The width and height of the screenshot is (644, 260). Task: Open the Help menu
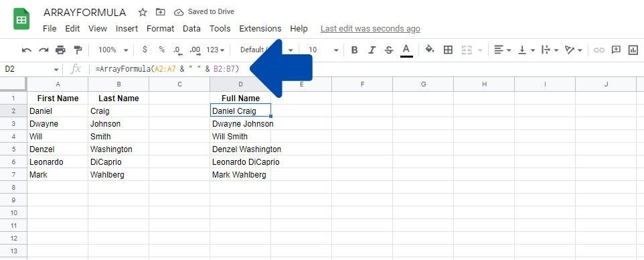click(x=299, y=28)
